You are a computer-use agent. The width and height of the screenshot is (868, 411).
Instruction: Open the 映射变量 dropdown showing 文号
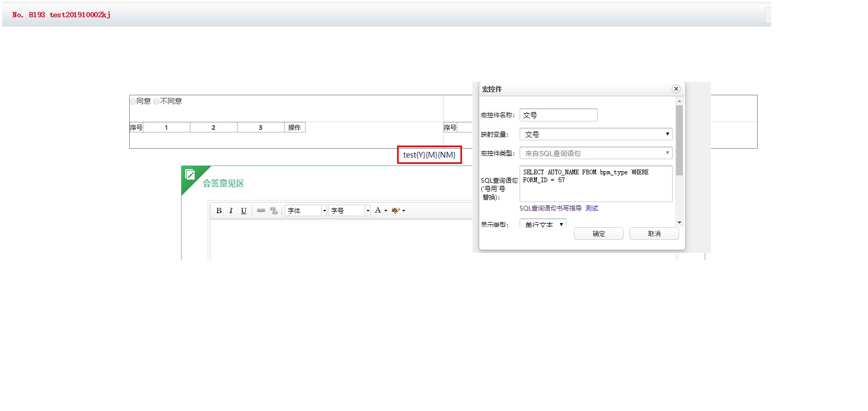pyautogui.click(x=596, y=134)
